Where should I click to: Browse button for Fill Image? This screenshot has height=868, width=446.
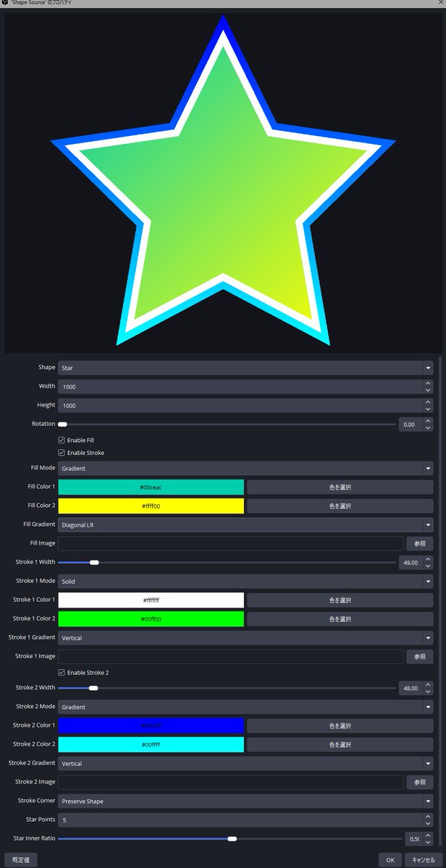pos(420,543)
